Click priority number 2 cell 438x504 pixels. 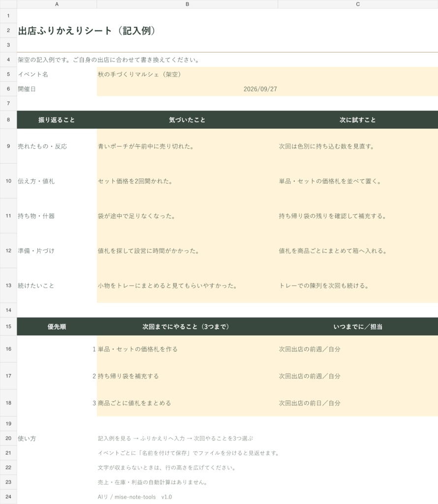[57, 376]
